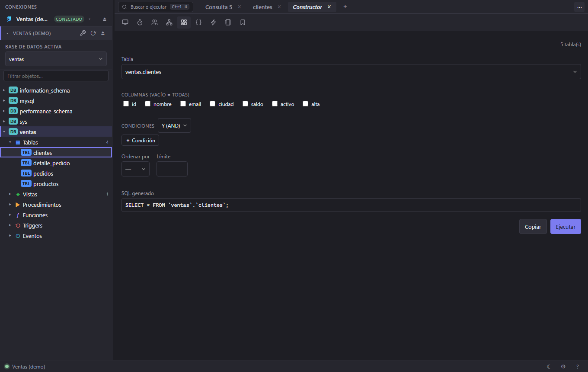Open the Ordenar por dropdown
The width and height of the screenshot is (588, 372).
click(x=135, y=169)
